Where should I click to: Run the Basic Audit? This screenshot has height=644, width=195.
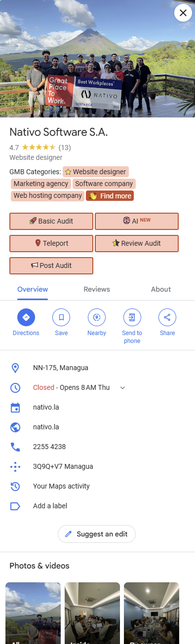(51, 221)
